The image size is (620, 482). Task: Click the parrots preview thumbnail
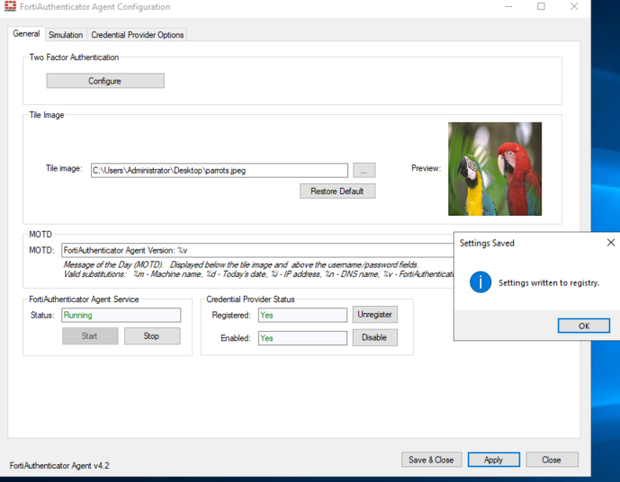click(495, 169)
